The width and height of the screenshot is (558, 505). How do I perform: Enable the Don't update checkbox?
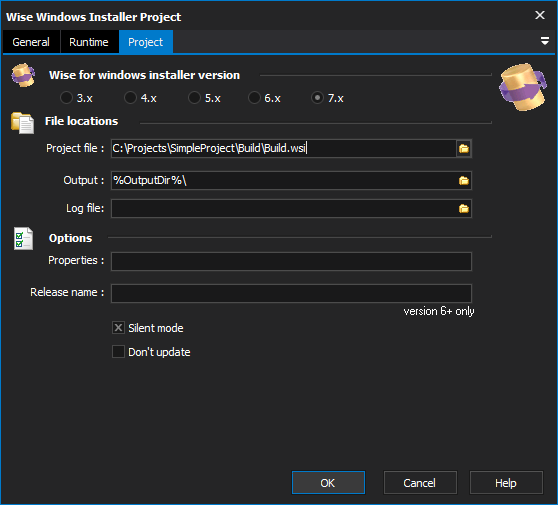(x=119, y=352)
